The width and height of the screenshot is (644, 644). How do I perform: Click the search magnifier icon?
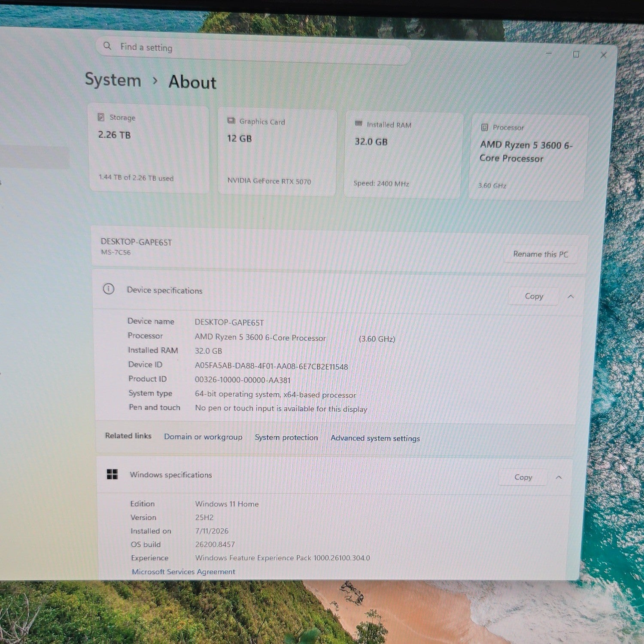tap(107, 46)
